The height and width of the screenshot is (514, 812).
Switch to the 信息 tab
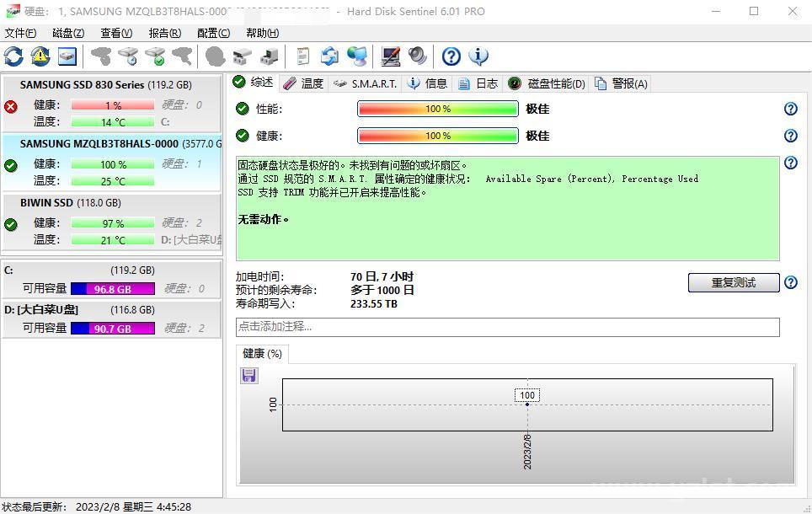click(428, 83)
